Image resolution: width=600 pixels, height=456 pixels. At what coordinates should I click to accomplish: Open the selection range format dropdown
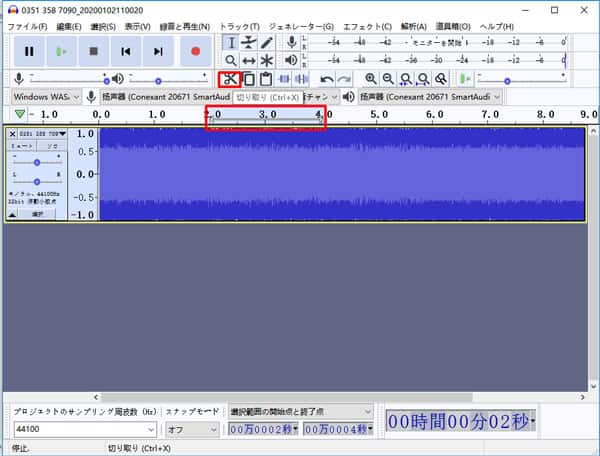point(301,412)
